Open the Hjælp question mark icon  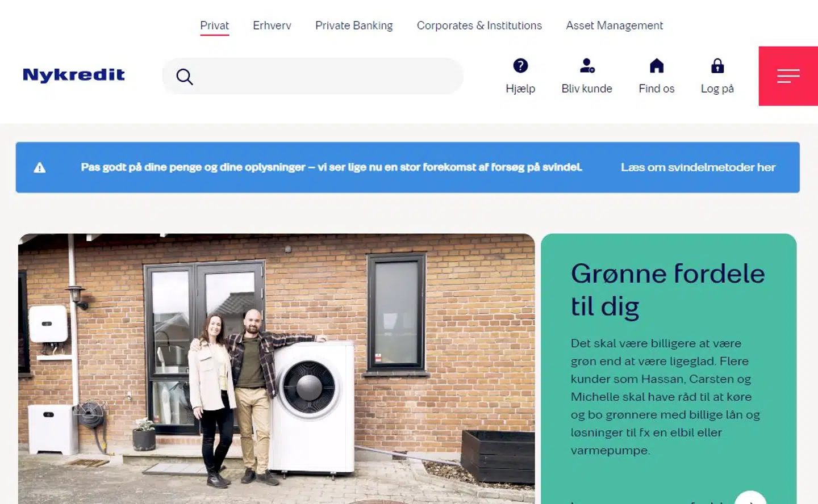pyautogui.click(x=520, y=66)
